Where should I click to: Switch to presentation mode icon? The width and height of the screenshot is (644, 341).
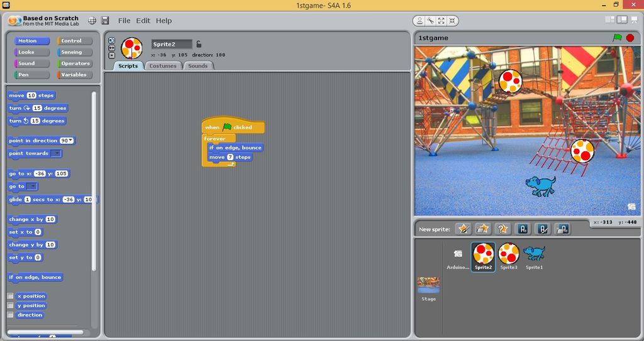coord(634,20)
